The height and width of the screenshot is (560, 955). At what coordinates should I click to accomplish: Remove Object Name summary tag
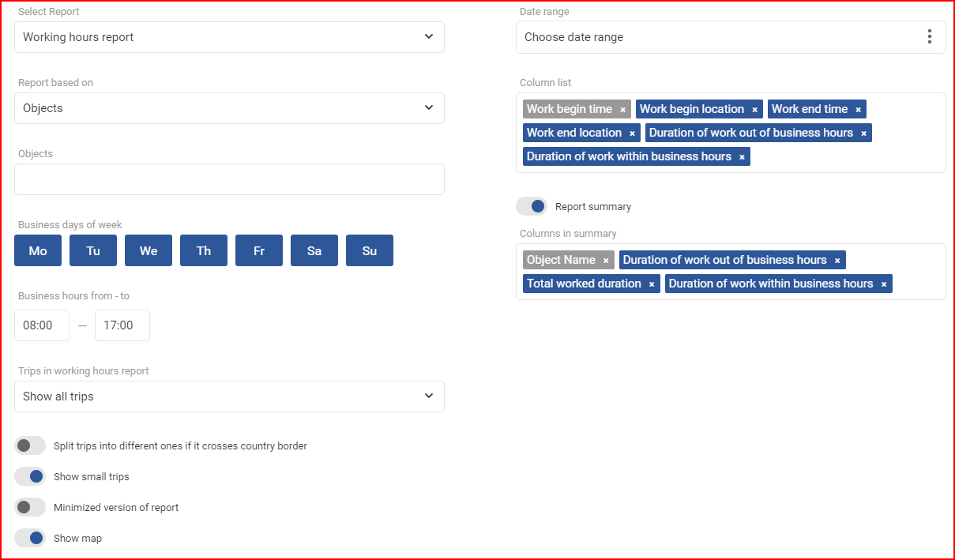click(606, 261)
